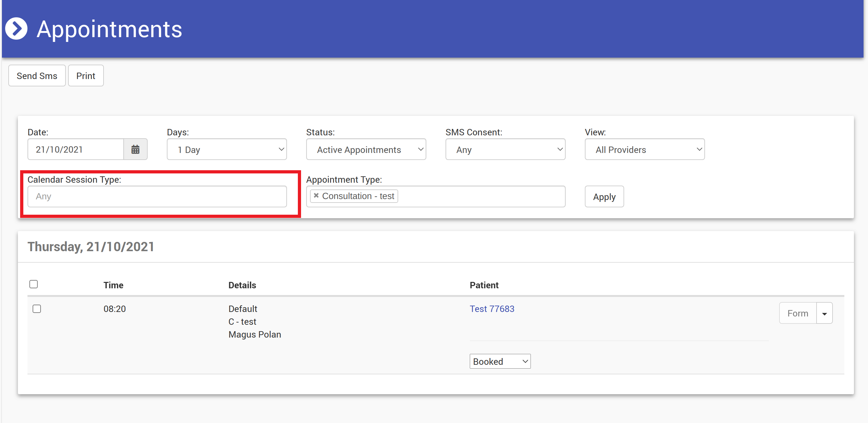Change the Booked status dropdown
This screenshot has width=868, height=423.
500,362
